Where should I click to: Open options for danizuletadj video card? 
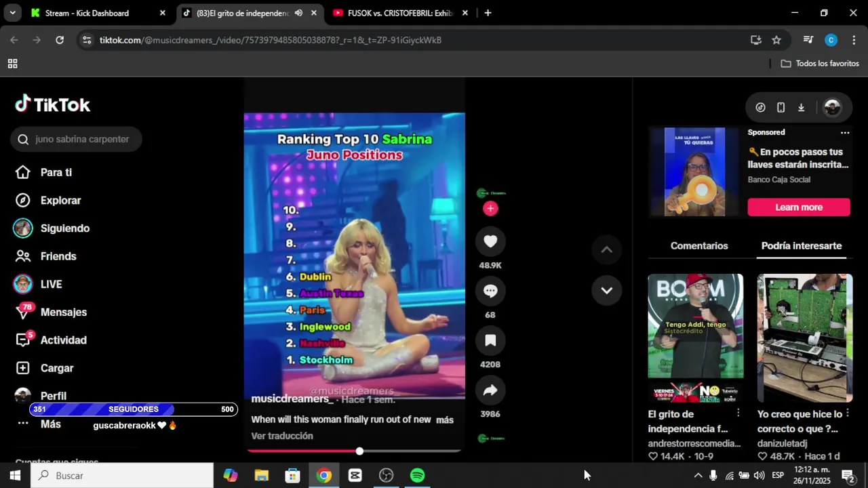pos(848,413)
